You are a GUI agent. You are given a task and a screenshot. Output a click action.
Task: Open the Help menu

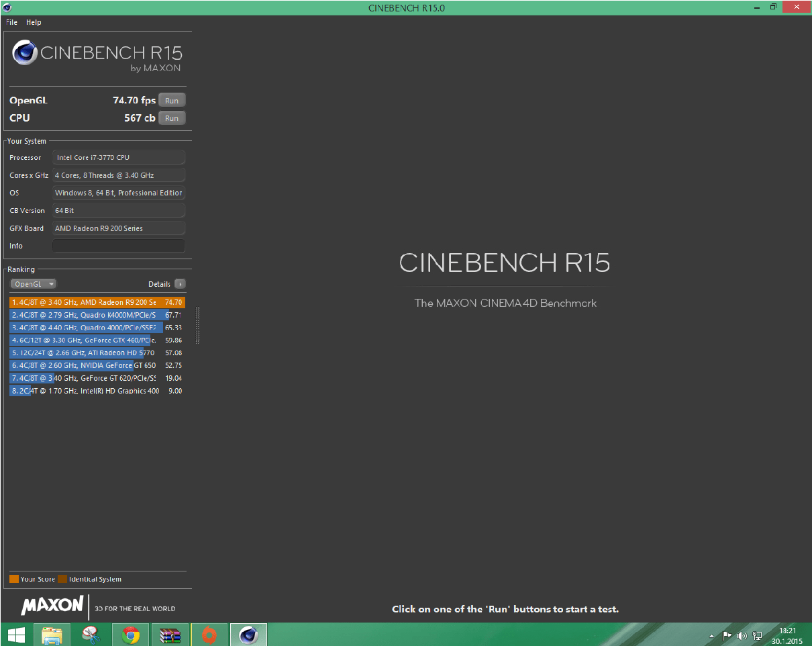[x=34, y=22]
